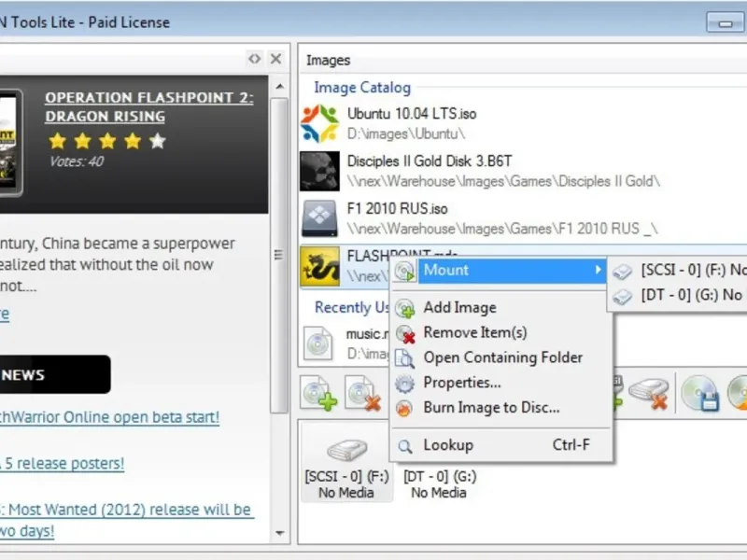Click the Remove Image toolbar button with orange X
The height and width of the screenshot is (560, 747).
coord(363,393)
